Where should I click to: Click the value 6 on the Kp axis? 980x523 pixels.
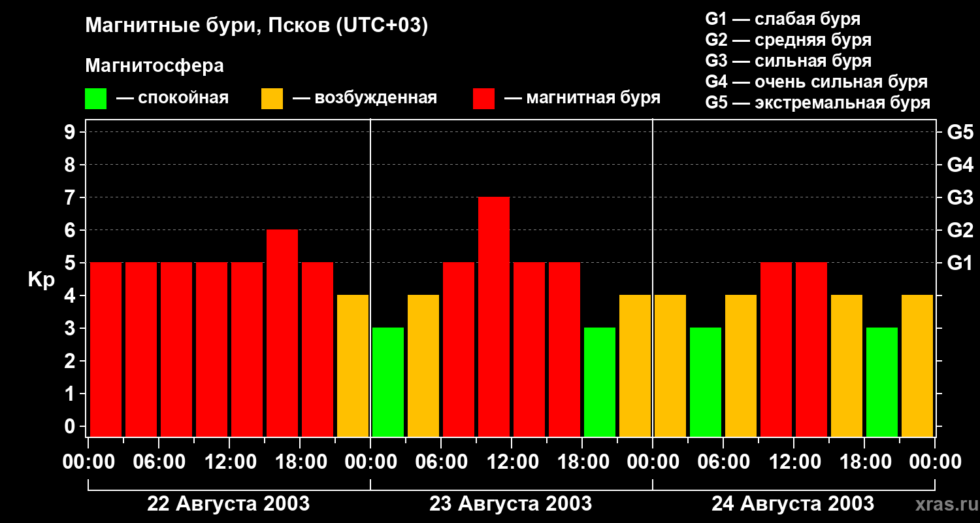71,230
